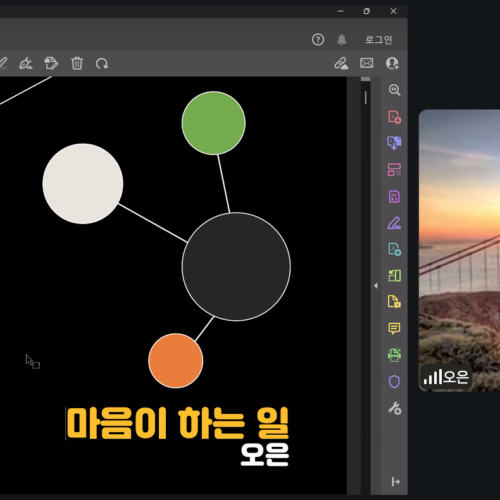Viewport: 500px width, 500px height.
Task: Open the green Print Production tool
Action: pos(394,355)
